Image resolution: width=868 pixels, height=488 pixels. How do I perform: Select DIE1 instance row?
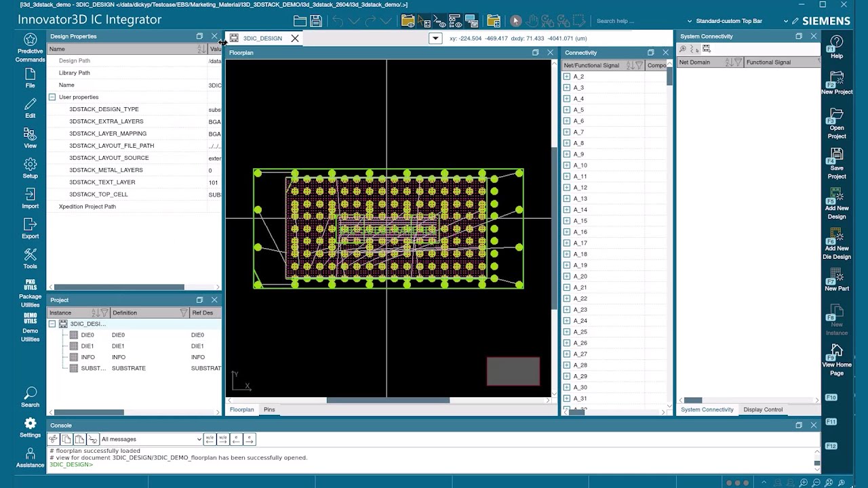tap(134, 346)
